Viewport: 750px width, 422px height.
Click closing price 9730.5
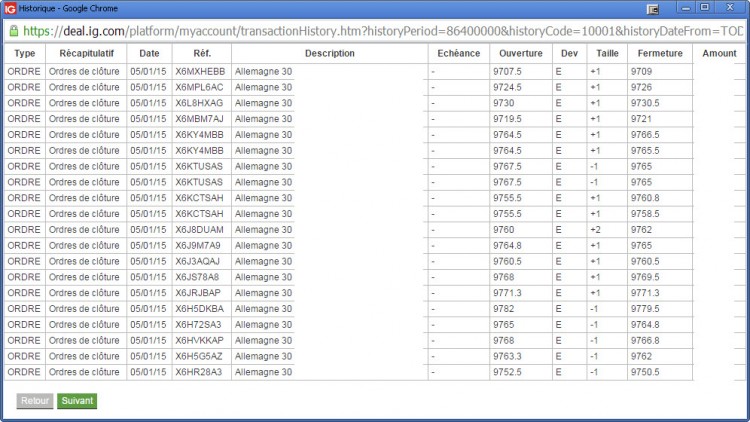[645, 103]
